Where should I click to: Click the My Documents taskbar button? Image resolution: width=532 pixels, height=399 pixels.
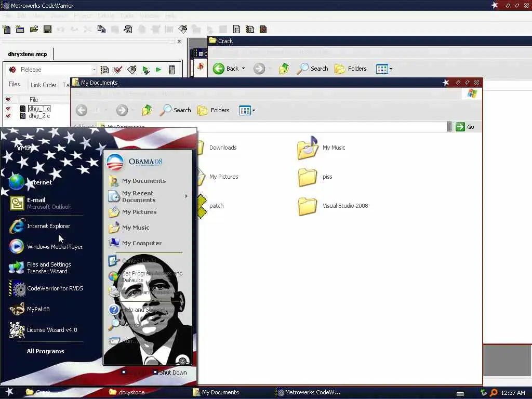217,392
